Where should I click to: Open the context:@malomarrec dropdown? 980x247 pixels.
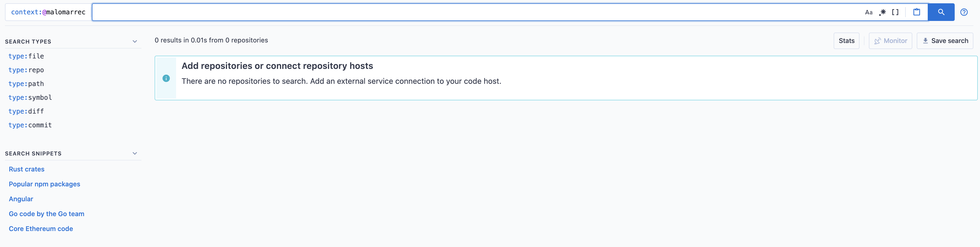point(48,12)
